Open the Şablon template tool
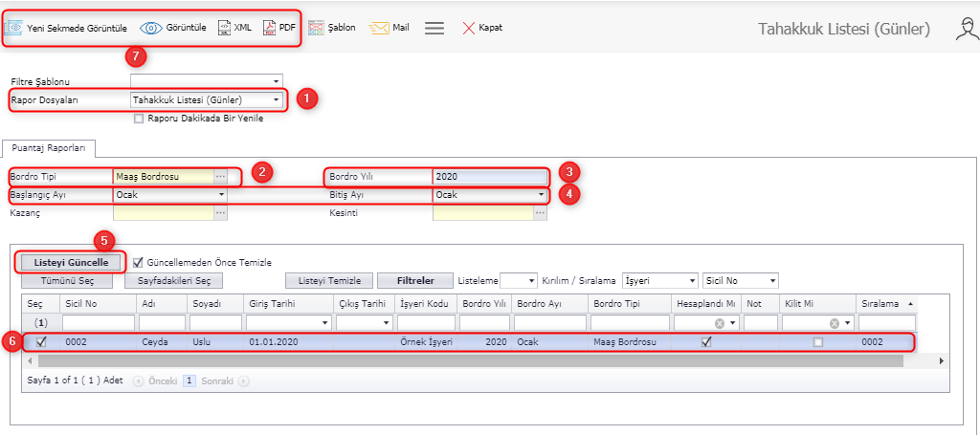The height and width of the screenshot is (435, 980). [332, 28]
